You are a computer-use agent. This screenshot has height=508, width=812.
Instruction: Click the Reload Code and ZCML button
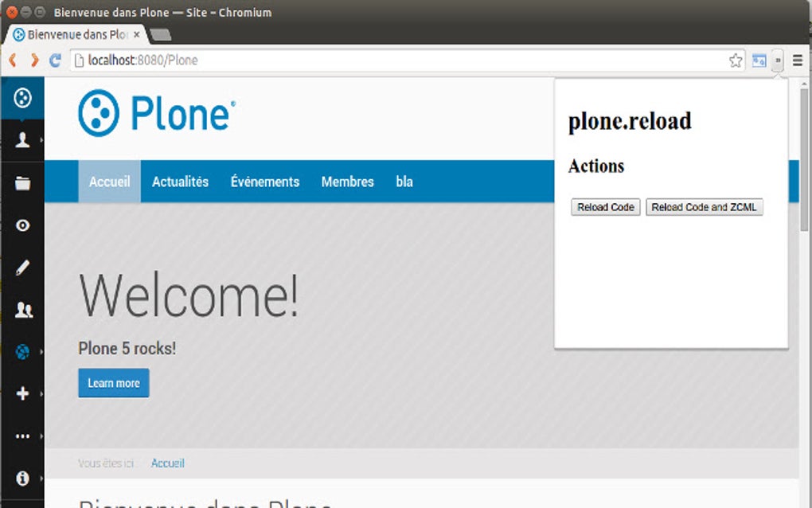[x=705, y=207]
